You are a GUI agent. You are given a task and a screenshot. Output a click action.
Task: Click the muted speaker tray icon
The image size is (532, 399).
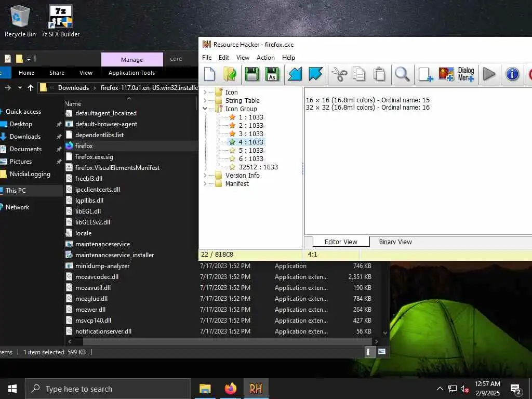click(x=465, y=389)
